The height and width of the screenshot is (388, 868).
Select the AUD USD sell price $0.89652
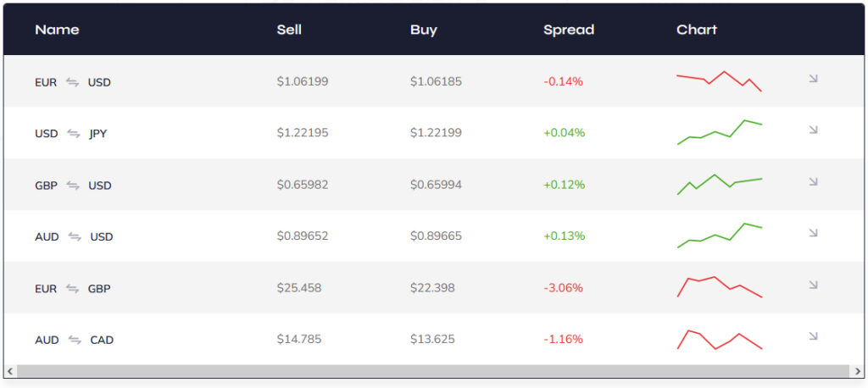point(303,236)
